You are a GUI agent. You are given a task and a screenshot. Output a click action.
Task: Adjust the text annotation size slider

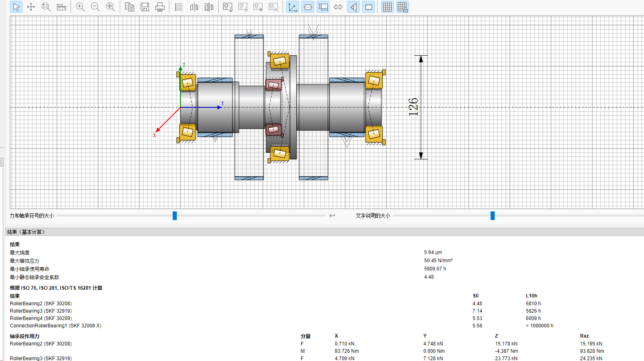(493, 216)
